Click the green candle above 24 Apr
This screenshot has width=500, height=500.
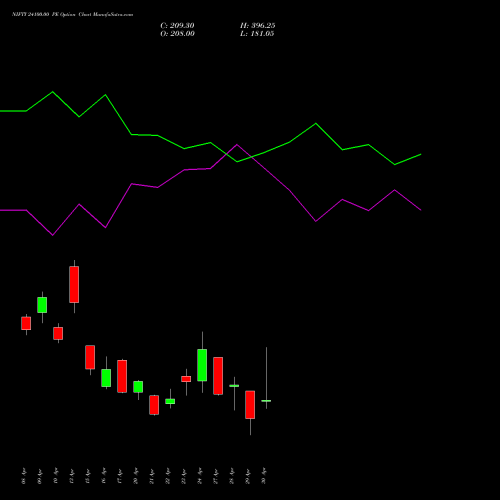click(x=202, y=365)
